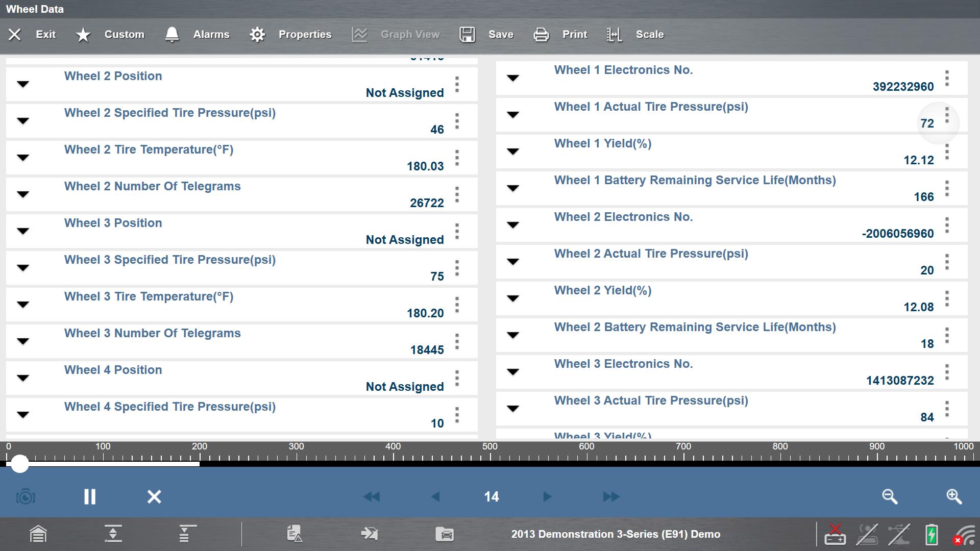Click the zoom in magnifier icon

(954, 496)
